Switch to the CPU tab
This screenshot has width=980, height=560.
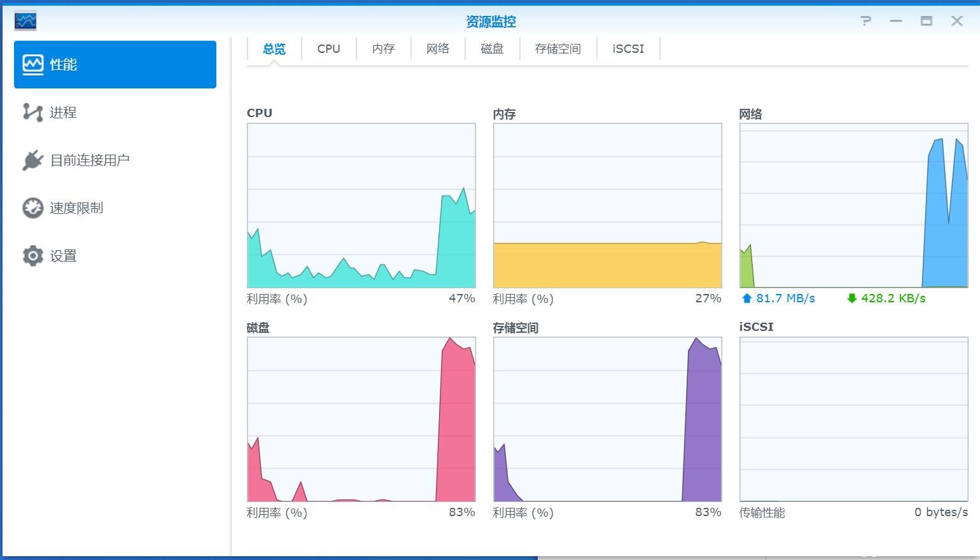329,49
